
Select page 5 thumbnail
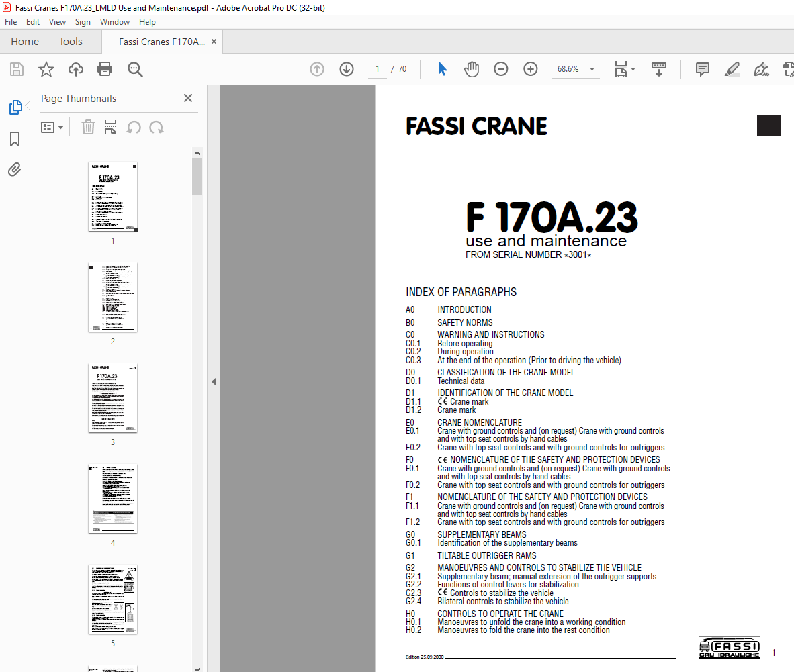pos(112,599)
